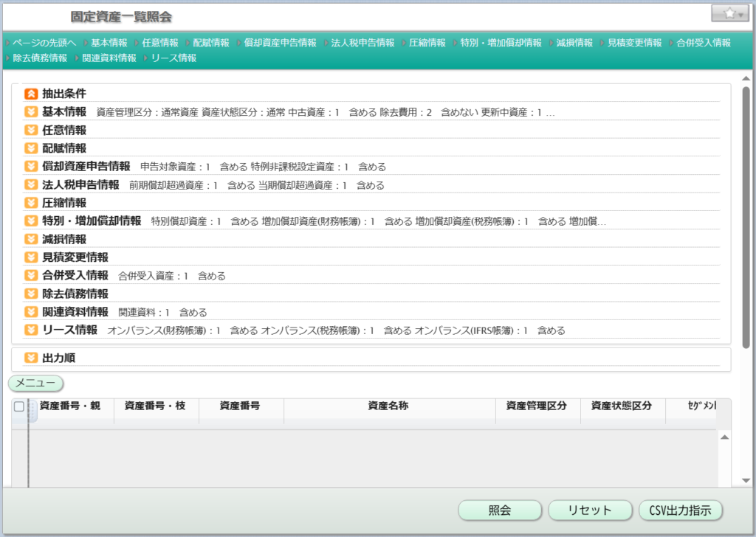This screenshot has height=537, width=756.
Task: Expand 出力順 section arrow icon
Action: tap(30, 358)
